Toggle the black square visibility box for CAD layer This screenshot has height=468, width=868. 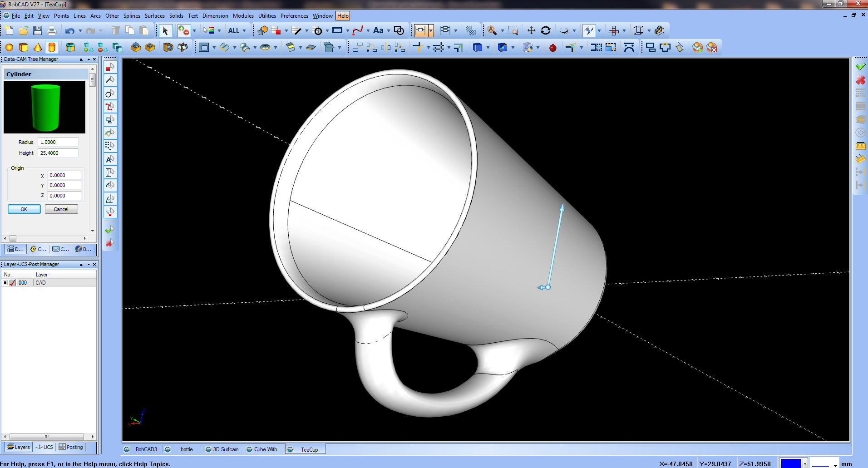click(5, 282)
